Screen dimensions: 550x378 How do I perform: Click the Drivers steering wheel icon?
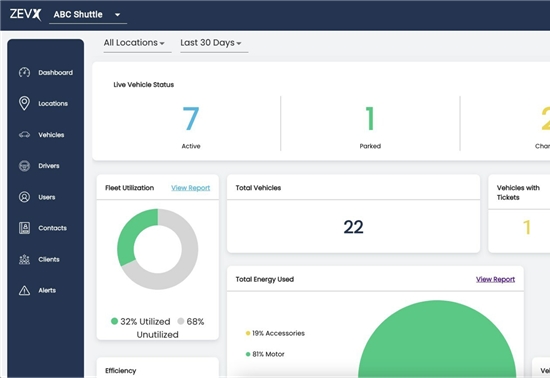pos(24,166)
